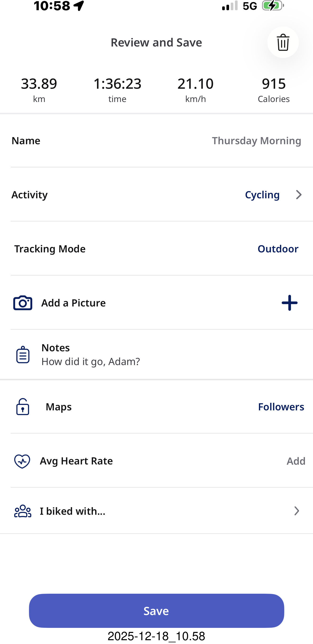Add average heart rate value
The height and width of the screenshot is (644, 313).
(x=296, y=461)
